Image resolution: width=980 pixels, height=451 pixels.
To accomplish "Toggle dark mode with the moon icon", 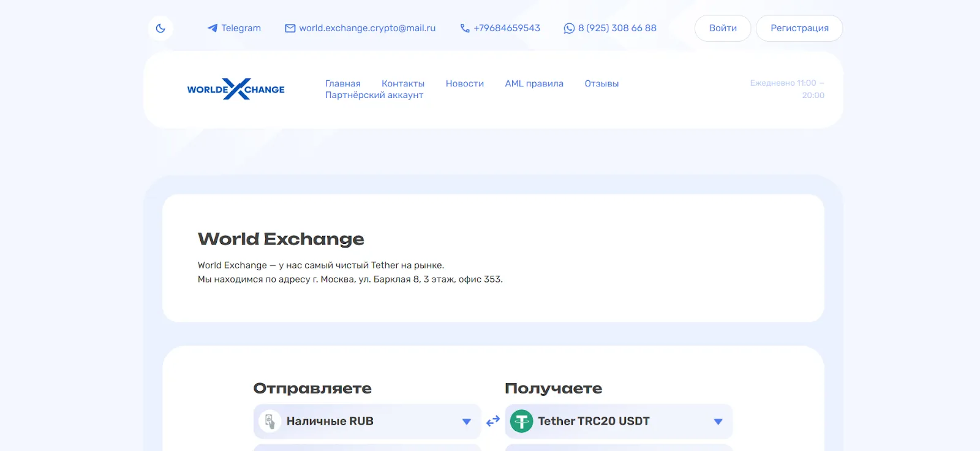I will coord(160,28).
